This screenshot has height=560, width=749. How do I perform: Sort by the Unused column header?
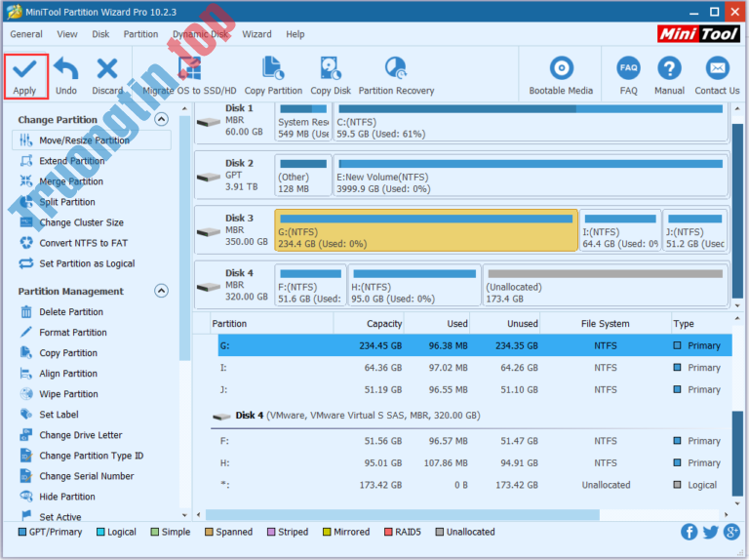(505, 324)
